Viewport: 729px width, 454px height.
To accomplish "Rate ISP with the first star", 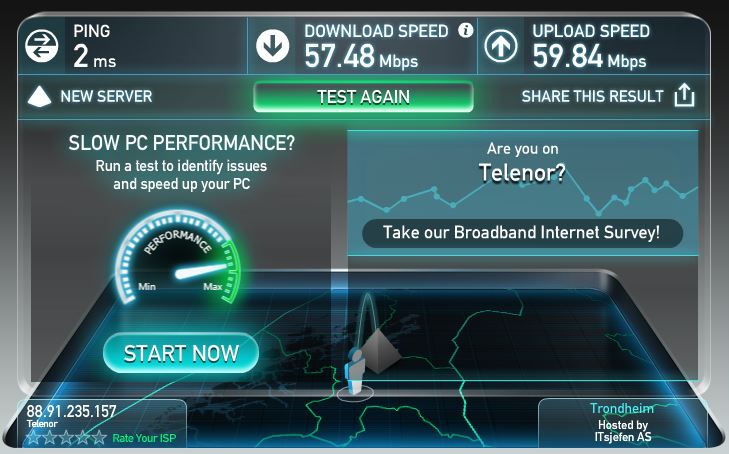I will pos(33,437).
